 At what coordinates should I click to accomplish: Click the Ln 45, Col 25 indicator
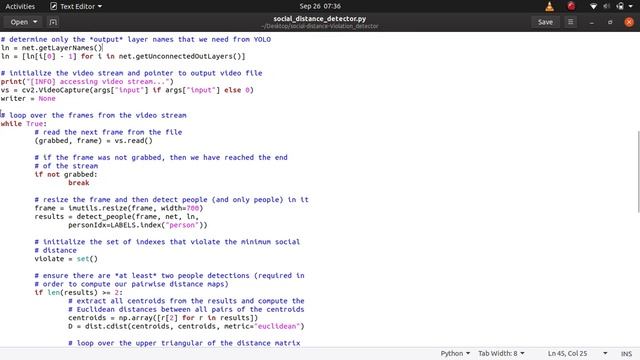pos(567,353)
